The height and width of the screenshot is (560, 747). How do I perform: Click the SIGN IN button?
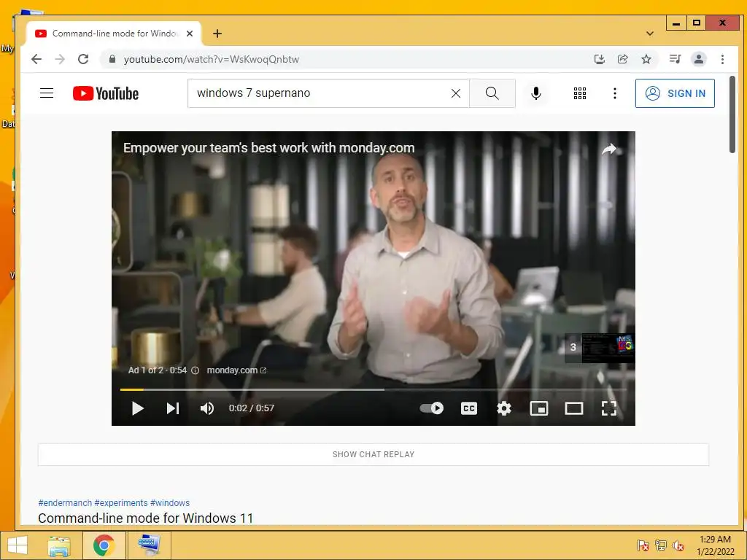pos(675,93)
